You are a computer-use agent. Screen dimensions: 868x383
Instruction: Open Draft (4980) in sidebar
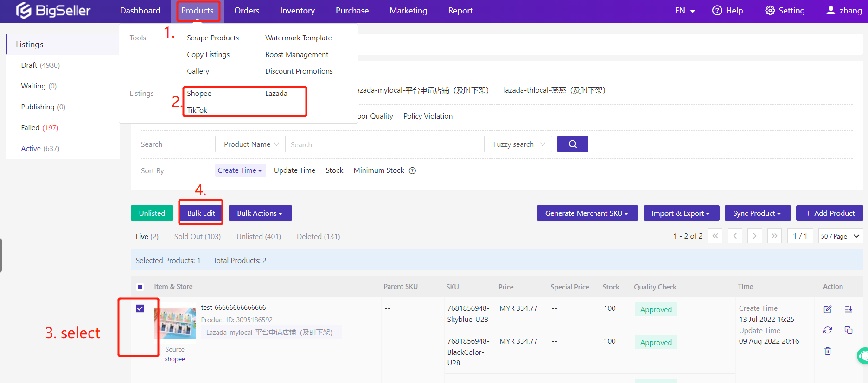tap(40, 65)
